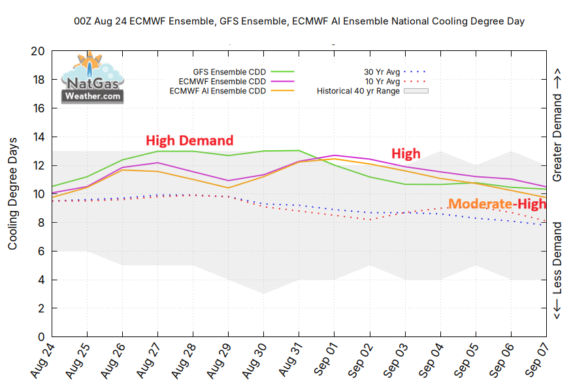Click the y-axis value 20

click(x=37, y=51)
